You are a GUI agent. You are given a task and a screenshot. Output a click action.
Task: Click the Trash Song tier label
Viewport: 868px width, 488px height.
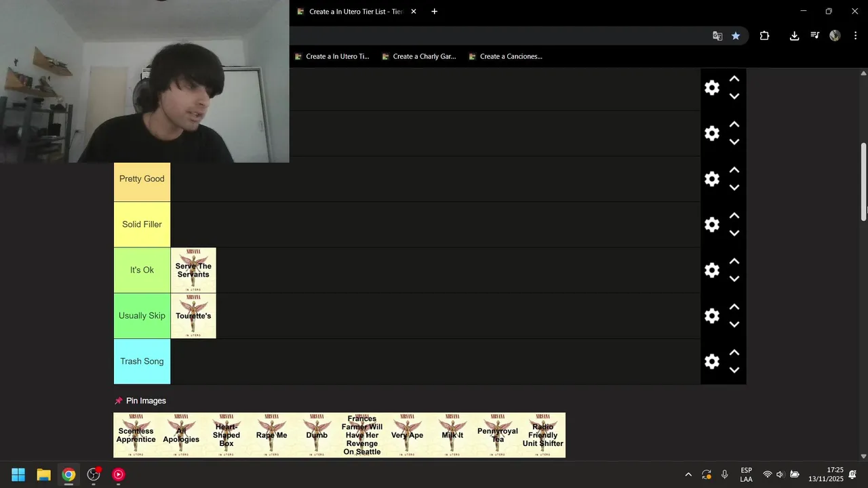[x=142, y=361]
